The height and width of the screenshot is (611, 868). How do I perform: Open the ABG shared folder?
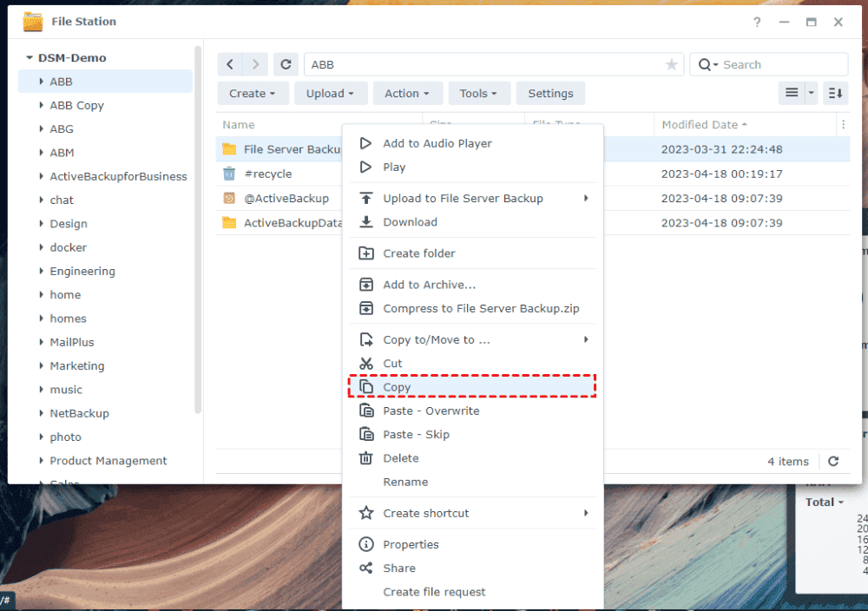point(62,129)
